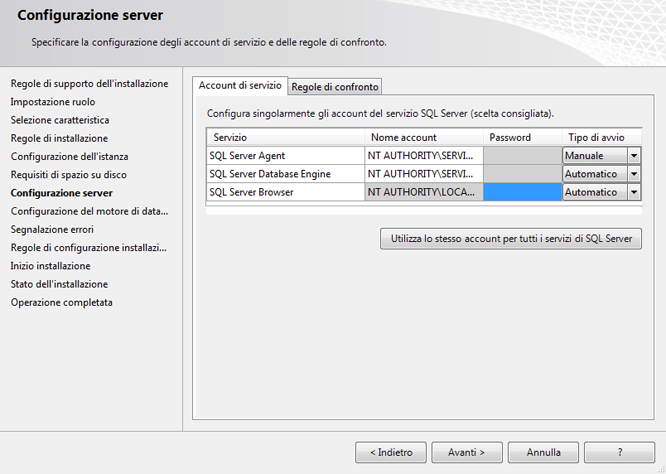Select the SQL Server Browser service row
666x474 pixels.
pyautogui.click(x=285, y=192)
